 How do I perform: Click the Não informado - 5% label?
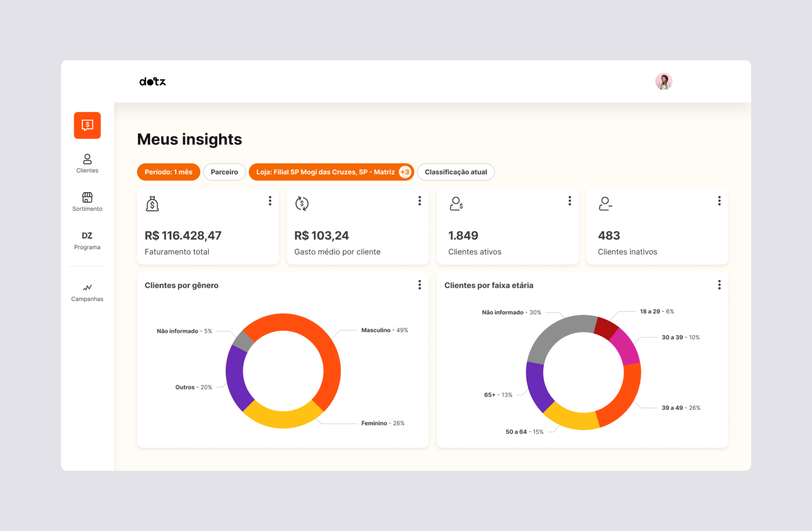[184, 331]
